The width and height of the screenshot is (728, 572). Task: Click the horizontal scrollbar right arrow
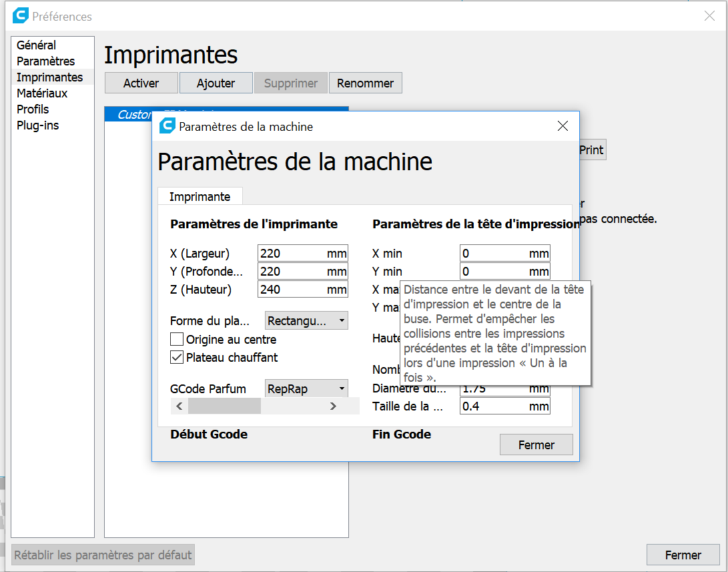332,406
